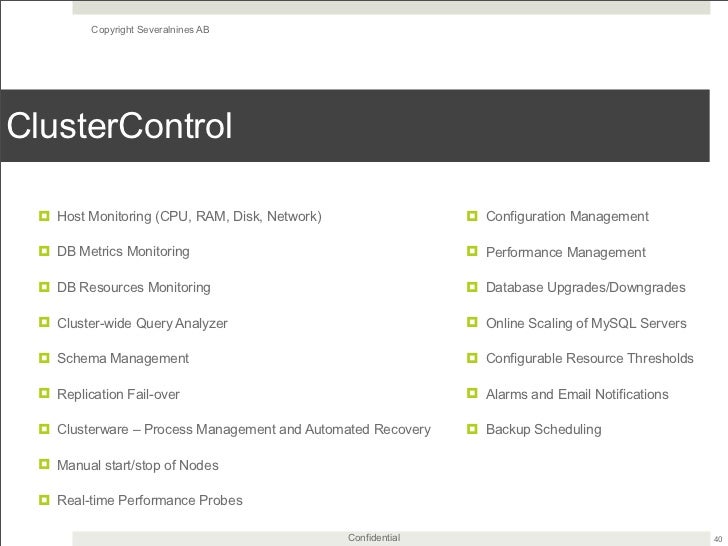The width and height of the screenshot is (728, 546).
Task: Select the ClusterControl slide title
Action: [x=119, y=126]
